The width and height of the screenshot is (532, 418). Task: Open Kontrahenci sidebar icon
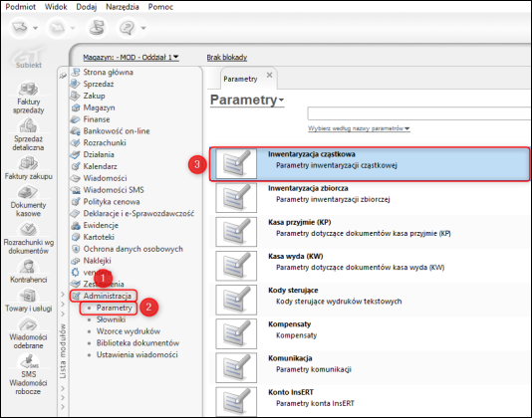[29, 267]
